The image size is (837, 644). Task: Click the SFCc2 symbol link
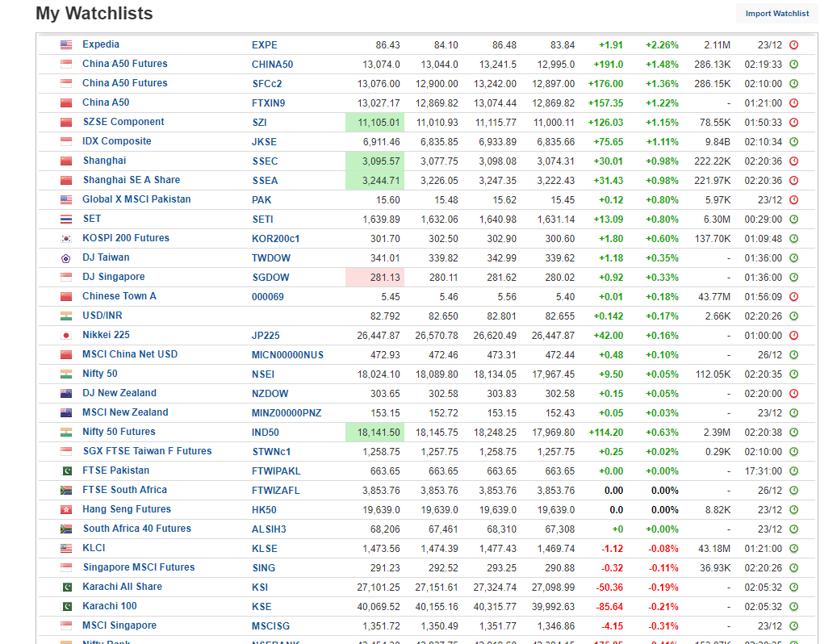[267, 84]
